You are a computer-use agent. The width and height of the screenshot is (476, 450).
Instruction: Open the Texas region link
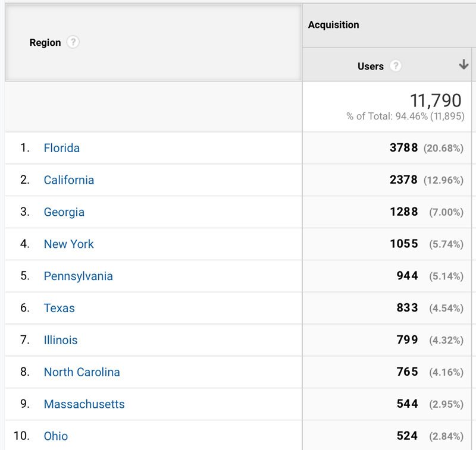coord(59,308)
